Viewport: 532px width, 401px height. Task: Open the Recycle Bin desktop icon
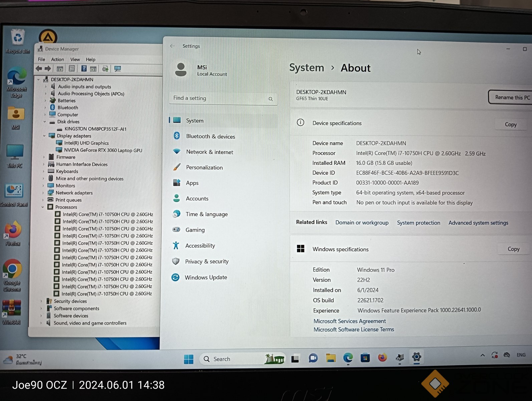[17, 41]
